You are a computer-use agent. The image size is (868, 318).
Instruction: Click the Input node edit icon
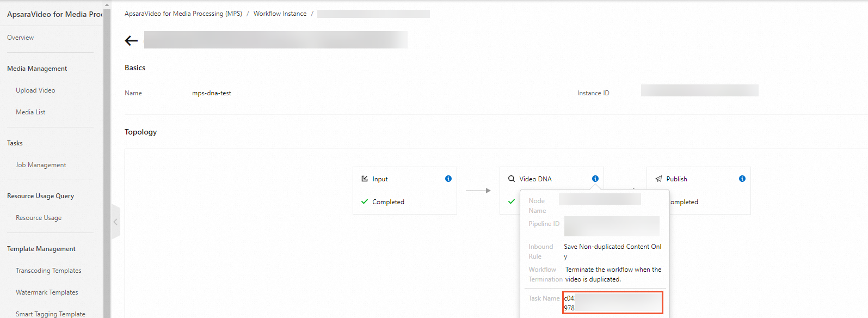point(365,179)
